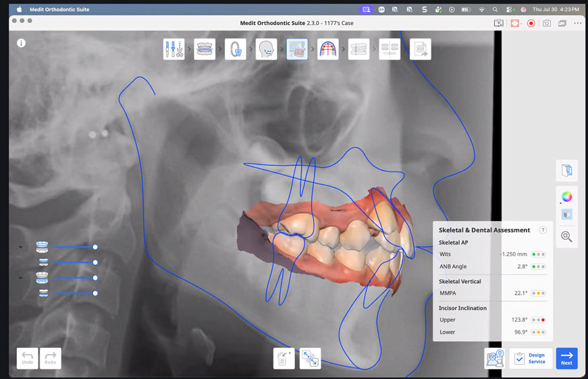
Task: Click the model view document icon on right
Action: pos(566,170)
